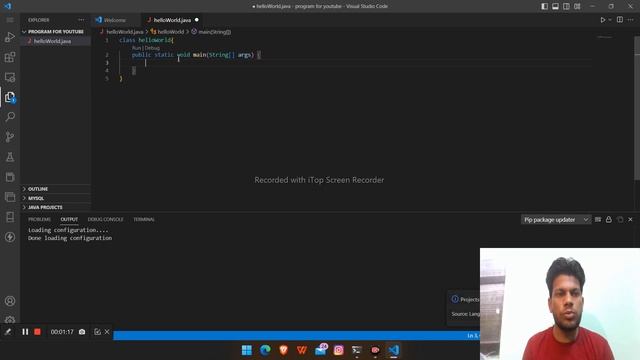Open Brave browser from taskbar
The image size is (640, 360).
click(x=283, y=350)
